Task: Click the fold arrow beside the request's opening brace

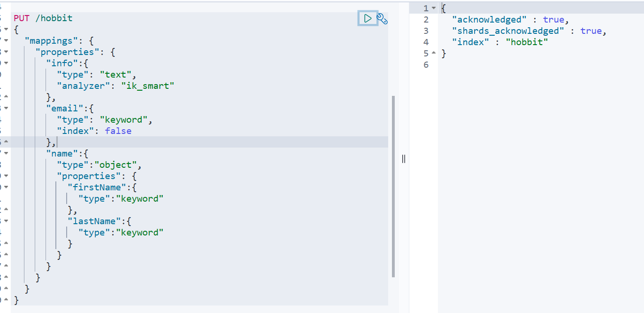Action: 6,30
